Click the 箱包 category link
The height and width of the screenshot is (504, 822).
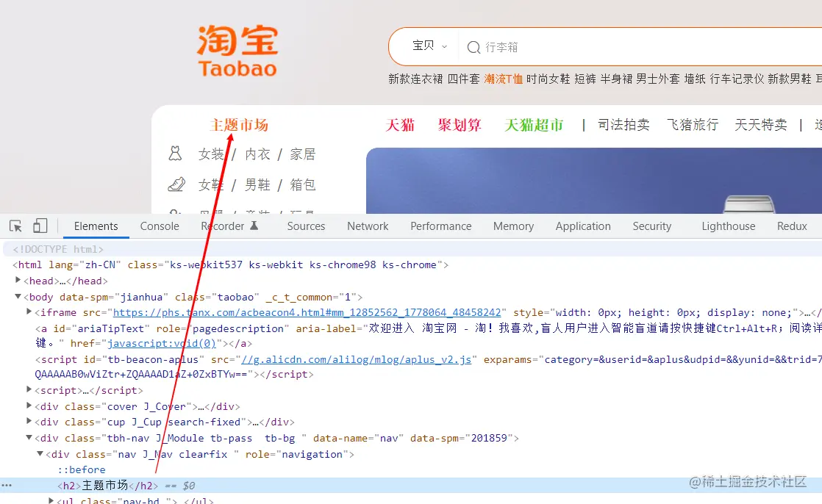click(302, 185)
